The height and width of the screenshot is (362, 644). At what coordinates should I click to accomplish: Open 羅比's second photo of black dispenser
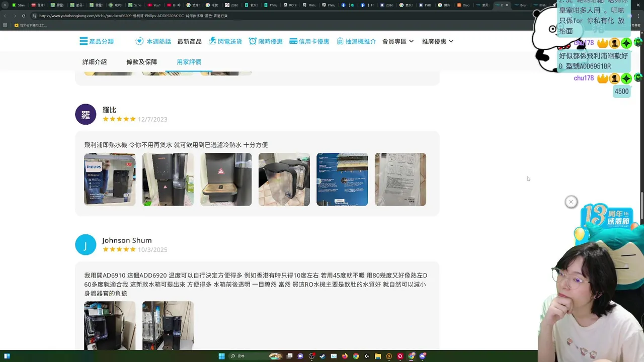(x=168, y=179)
